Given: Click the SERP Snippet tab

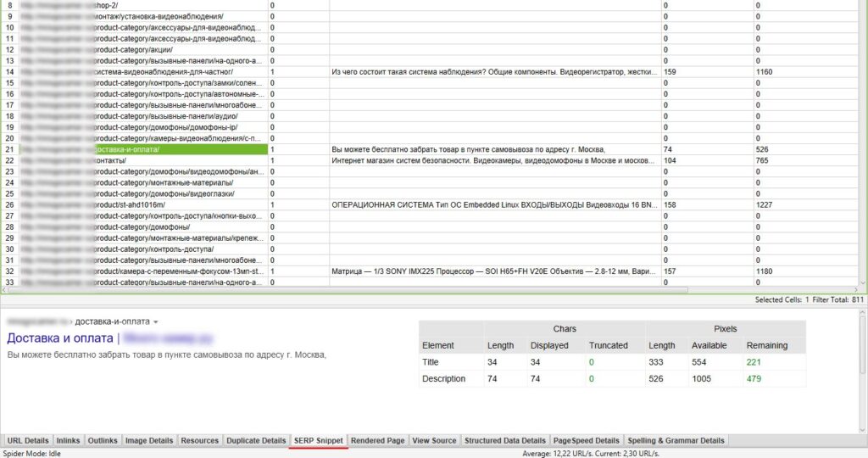Looking at the screenshot, I should [x=318, y=441].
